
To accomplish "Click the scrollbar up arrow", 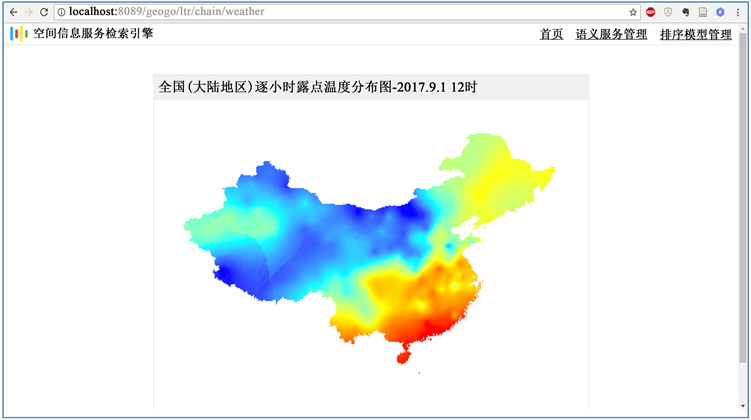I will point(743,29).
